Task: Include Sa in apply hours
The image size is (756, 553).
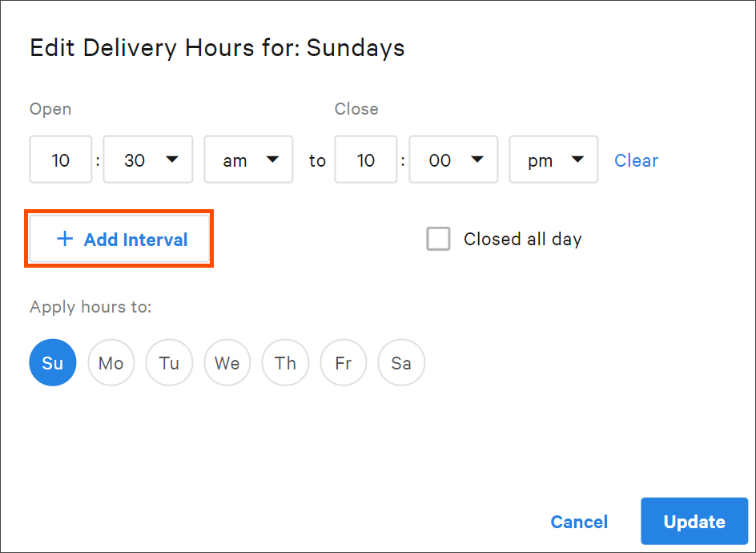Action: (402, 362)
